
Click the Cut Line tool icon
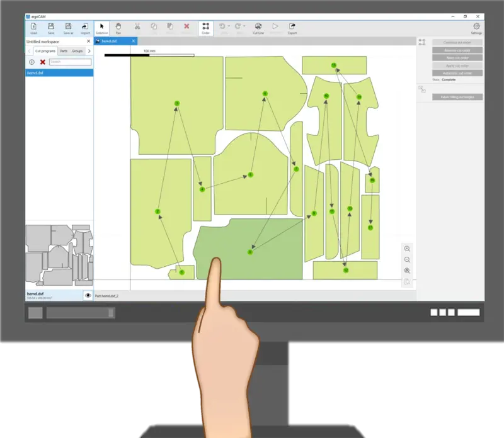pos(257,26)
